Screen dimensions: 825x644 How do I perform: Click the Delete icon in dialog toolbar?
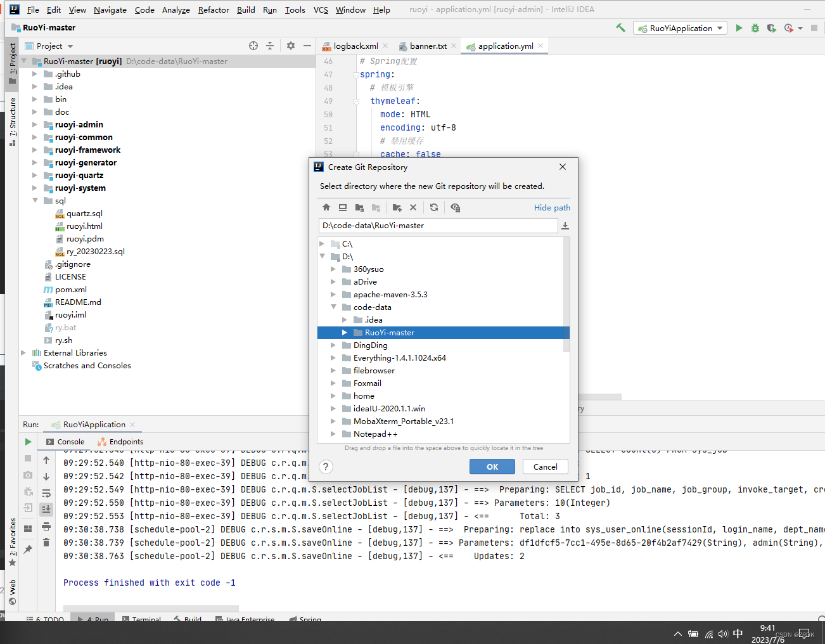(413, 207)
